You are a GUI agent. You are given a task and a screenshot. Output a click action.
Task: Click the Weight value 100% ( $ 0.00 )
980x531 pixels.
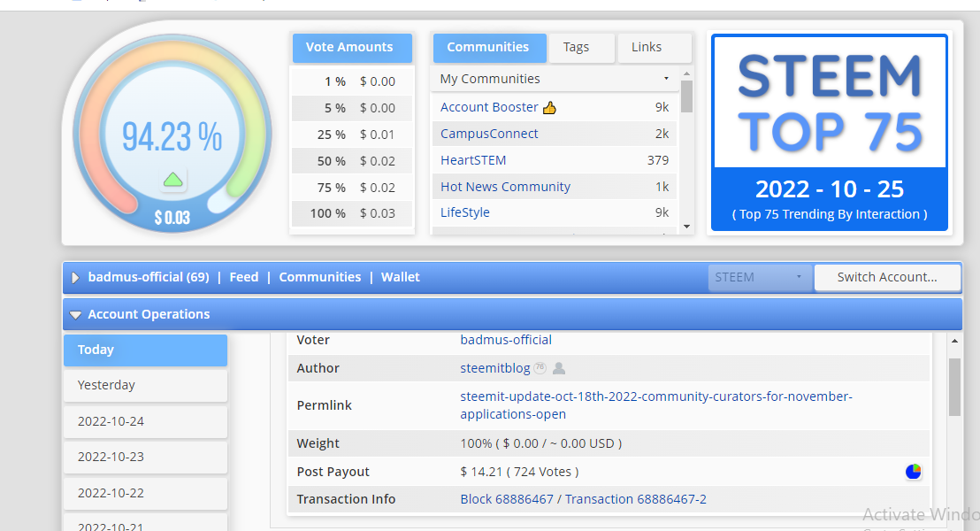pyautogui.click(x=540, y=443)
